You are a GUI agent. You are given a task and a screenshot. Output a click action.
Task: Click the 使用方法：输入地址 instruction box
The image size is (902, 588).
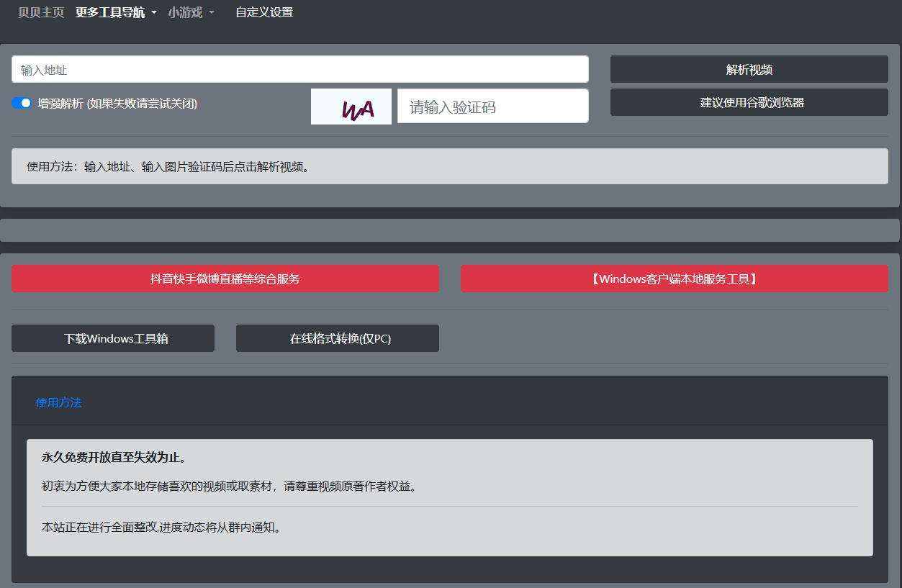pyautogui.click(x=449, y=166)
